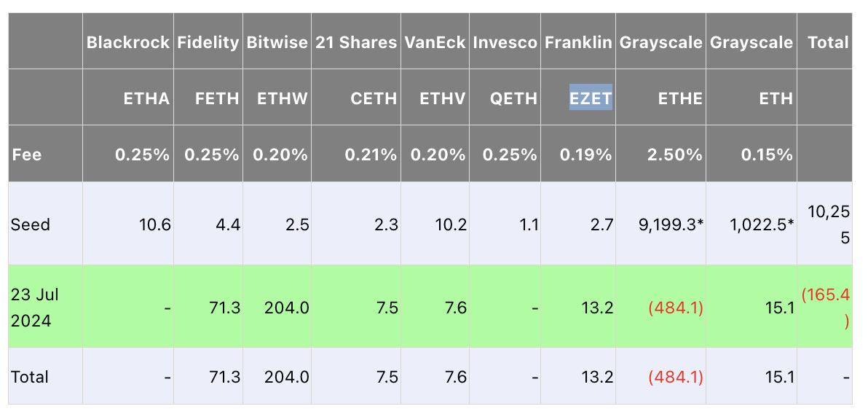The image size is (868, 414).
Task: Select the Fidelity column header
Action: 208,42
